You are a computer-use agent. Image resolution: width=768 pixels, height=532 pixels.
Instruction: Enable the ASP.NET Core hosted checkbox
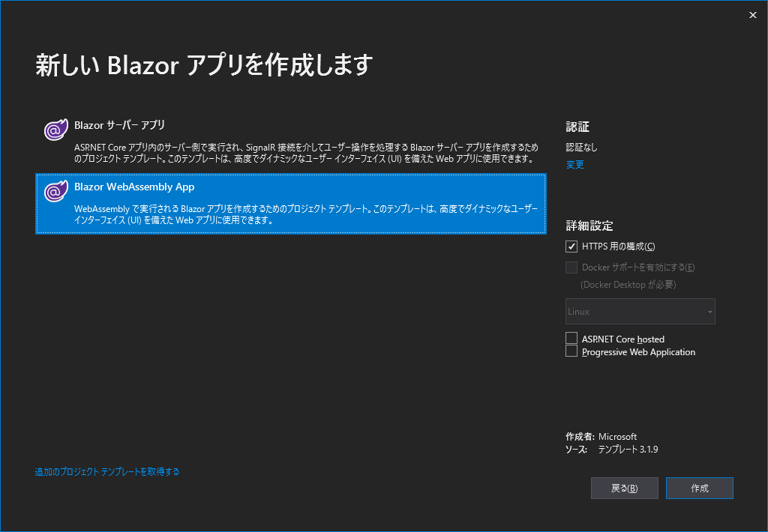coord(571,338)
